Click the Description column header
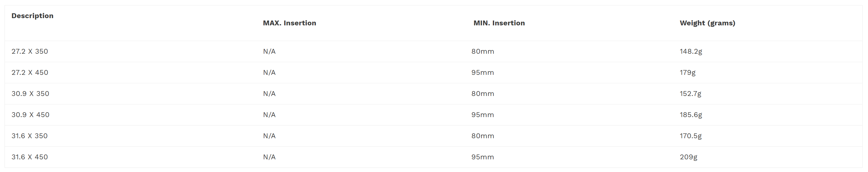This screenshot has width=868, height=172. [32, 16]
